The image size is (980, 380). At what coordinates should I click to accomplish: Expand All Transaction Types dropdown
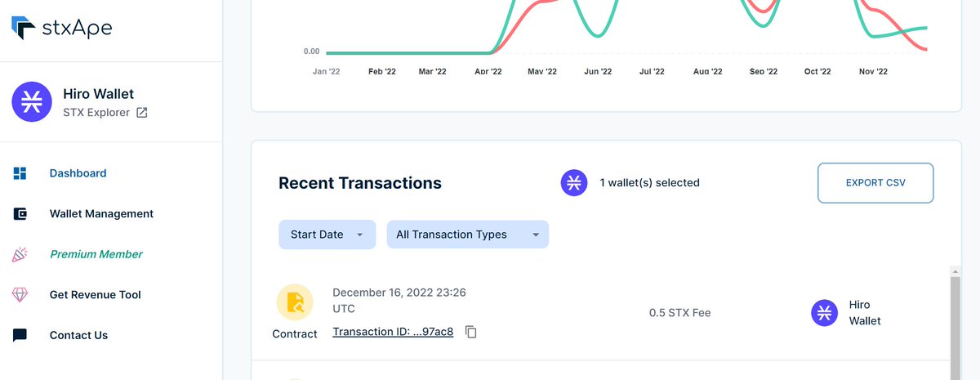(x=467, y=235)
